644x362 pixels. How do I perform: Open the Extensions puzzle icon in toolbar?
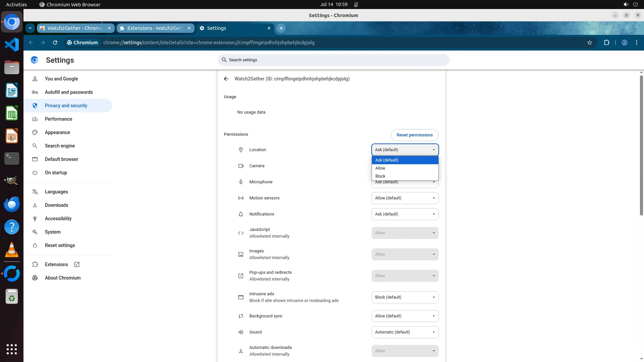pos(606,43)
